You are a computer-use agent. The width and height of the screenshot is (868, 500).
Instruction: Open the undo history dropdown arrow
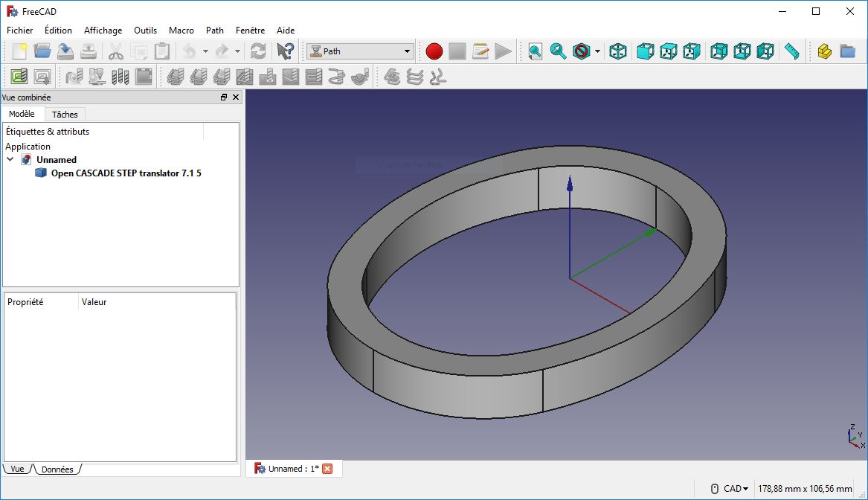tap(205, 51)
